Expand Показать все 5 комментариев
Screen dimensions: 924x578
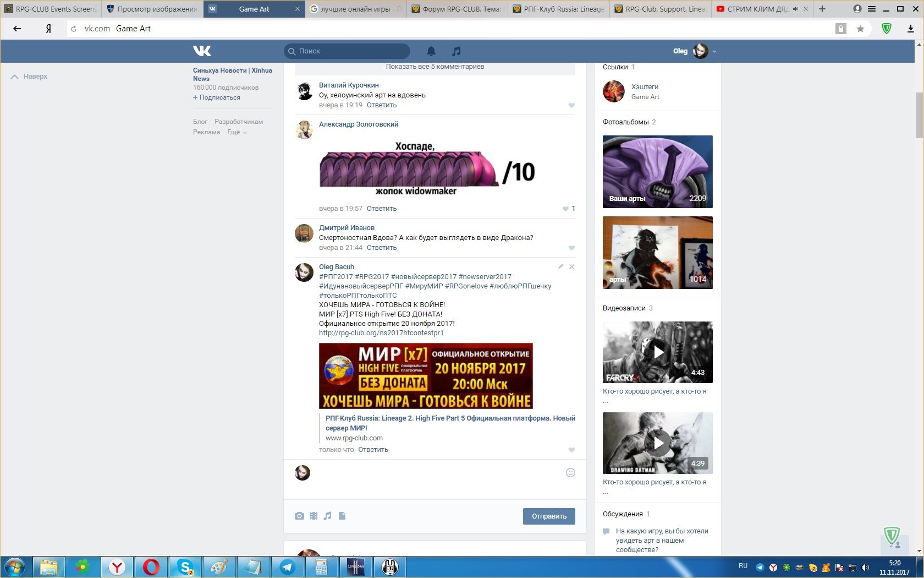tap(435, 67)
